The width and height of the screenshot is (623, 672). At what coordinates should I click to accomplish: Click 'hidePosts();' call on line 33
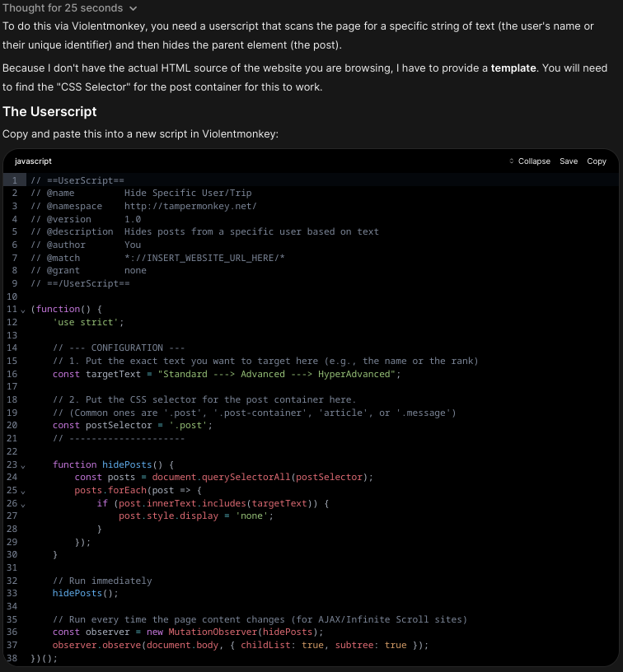pos(86,593)
